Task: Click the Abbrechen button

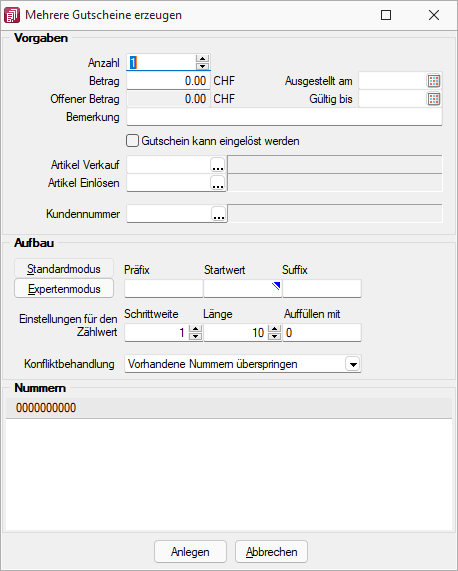Action: pos(271,552)
